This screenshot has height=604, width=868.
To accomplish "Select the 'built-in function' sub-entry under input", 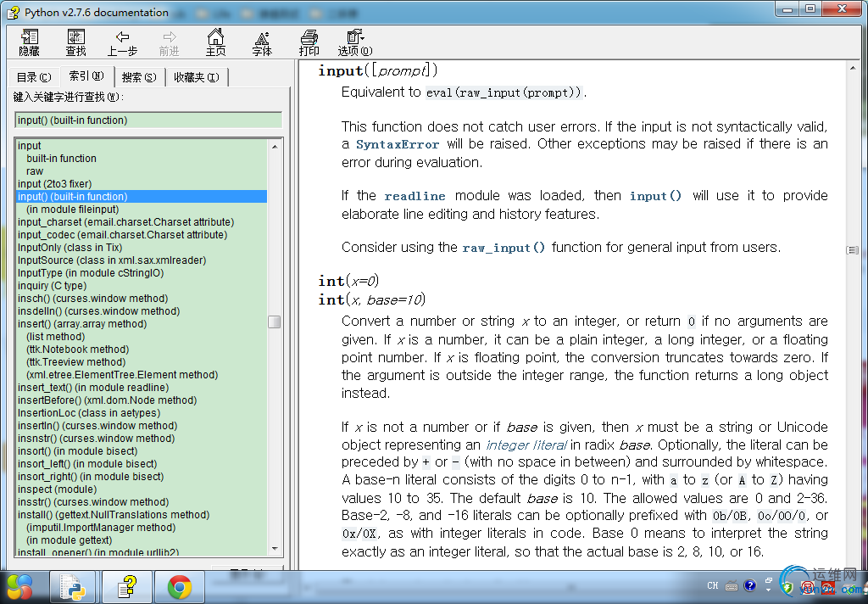I will 61,159.
